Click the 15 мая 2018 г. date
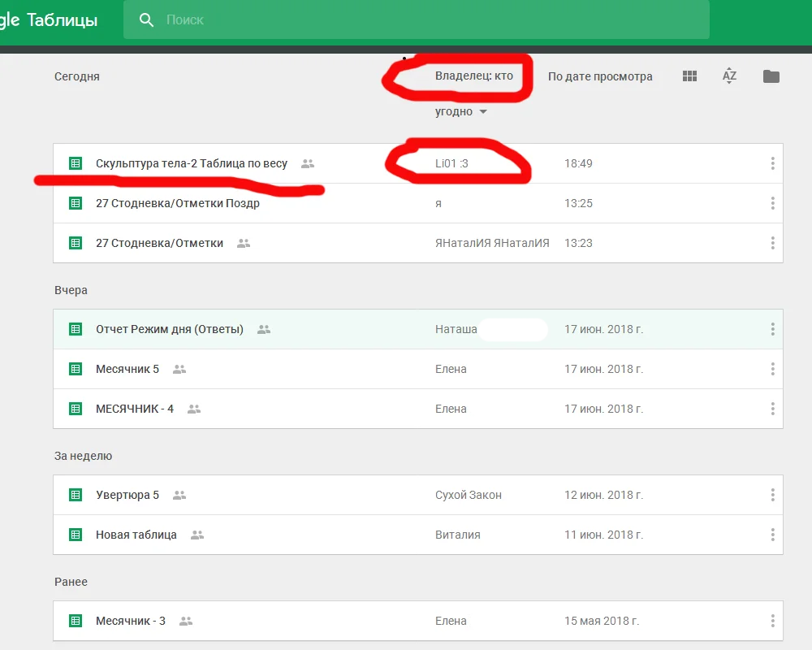This screenshot has height=650, width=812. (602, 621)
